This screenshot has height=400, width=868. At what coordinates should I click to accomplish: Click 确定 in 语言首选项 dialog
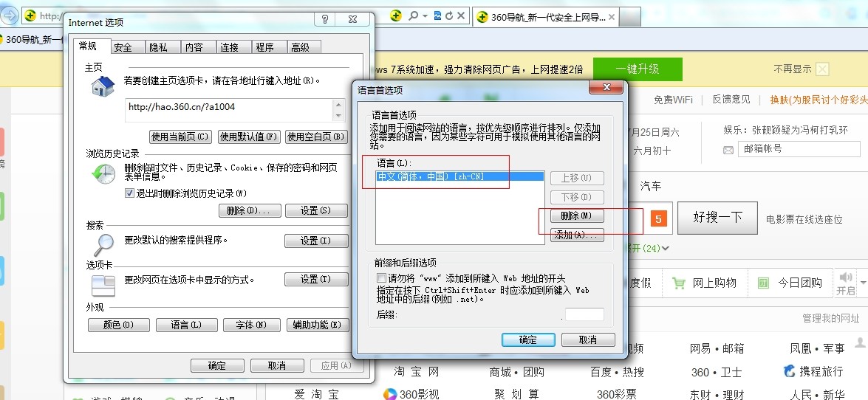tap(528, 339)
